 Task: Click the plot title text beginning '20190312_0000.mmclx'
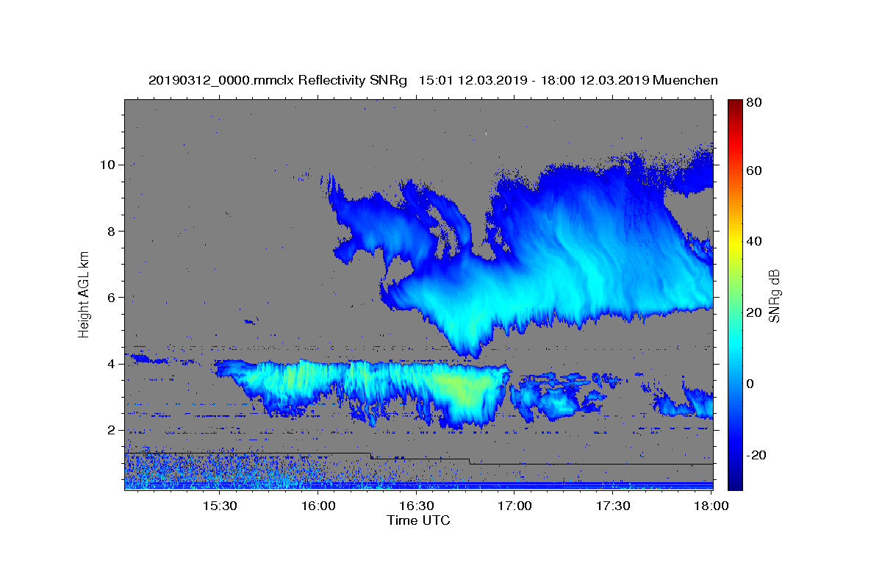[433, 80]
